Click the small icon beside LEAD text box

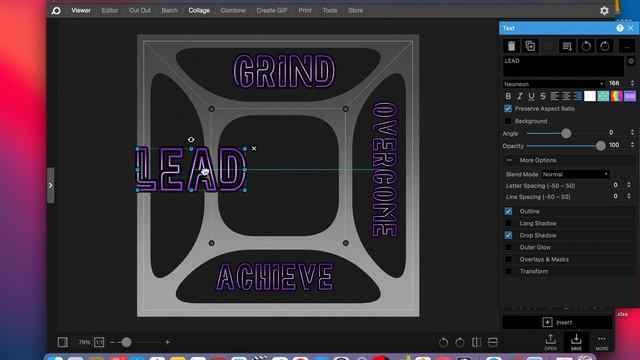tap(631, 61)
